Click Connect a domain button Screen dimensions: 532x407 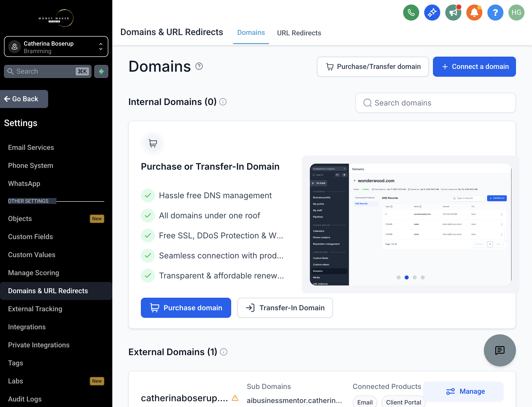click(474, 67)
